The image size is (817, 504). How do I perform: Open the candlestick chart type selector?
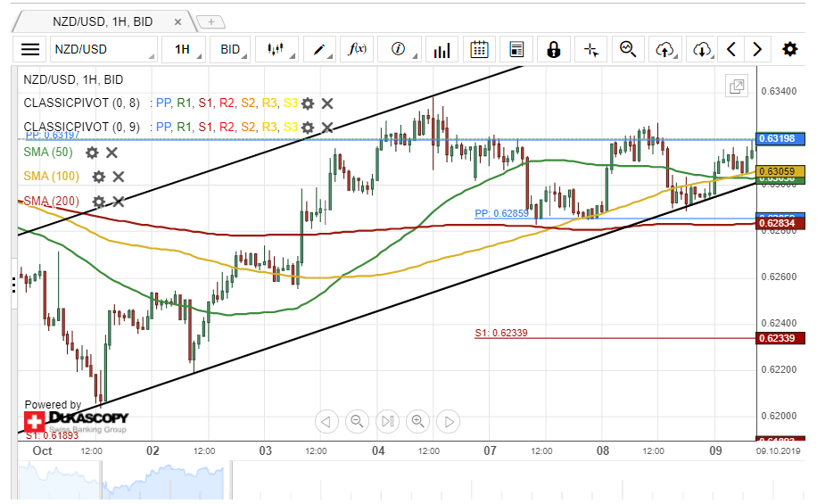tap(280, 49)
